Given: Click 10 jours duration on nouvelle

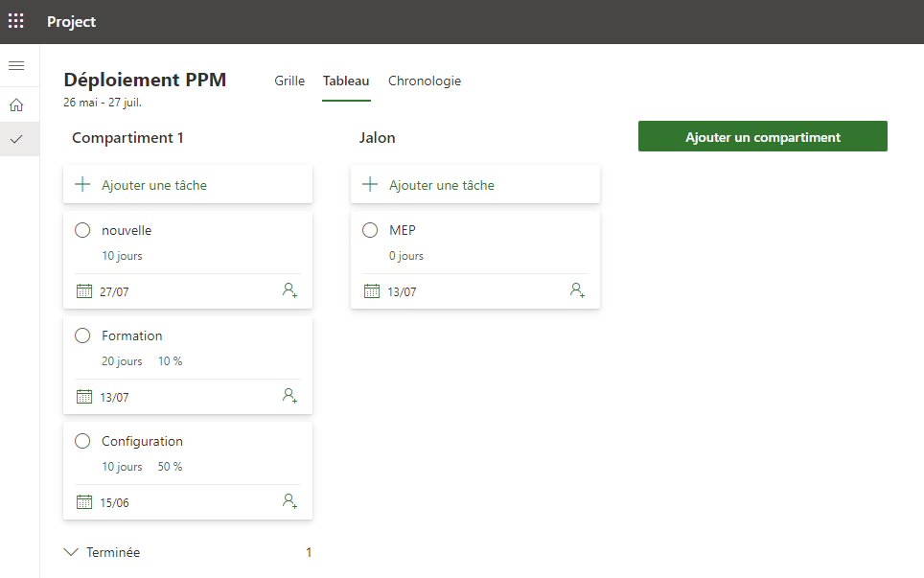Looking at the screenshot, I should pos(122,256).
